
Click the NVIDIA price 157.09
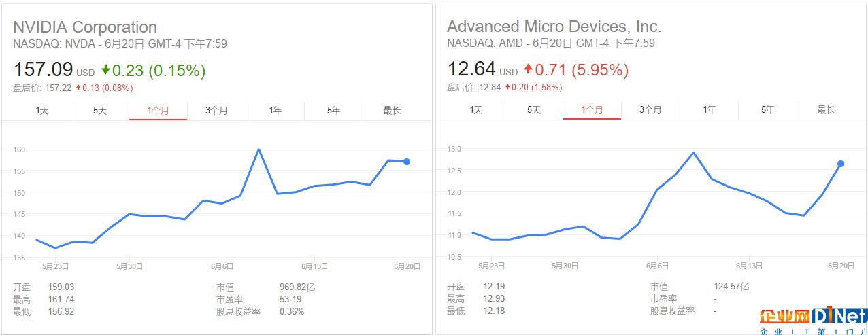click(42, 70)
